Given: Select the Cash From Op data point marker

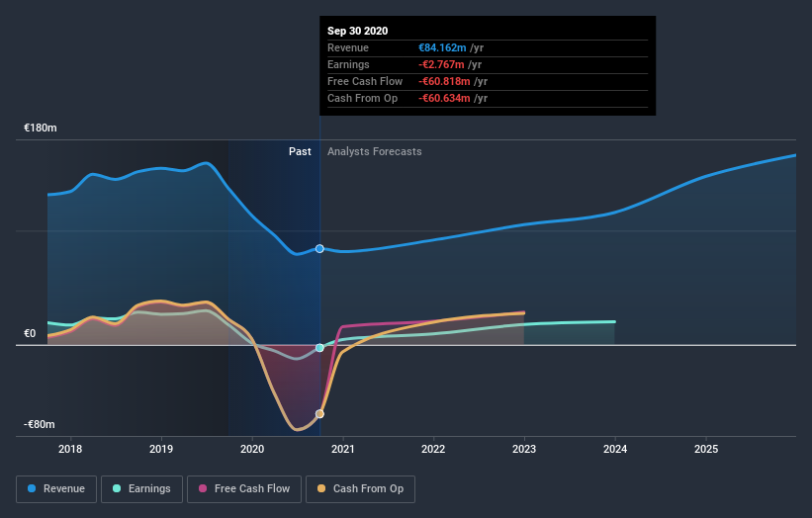Looking at the screenshot, I should 319,414.
